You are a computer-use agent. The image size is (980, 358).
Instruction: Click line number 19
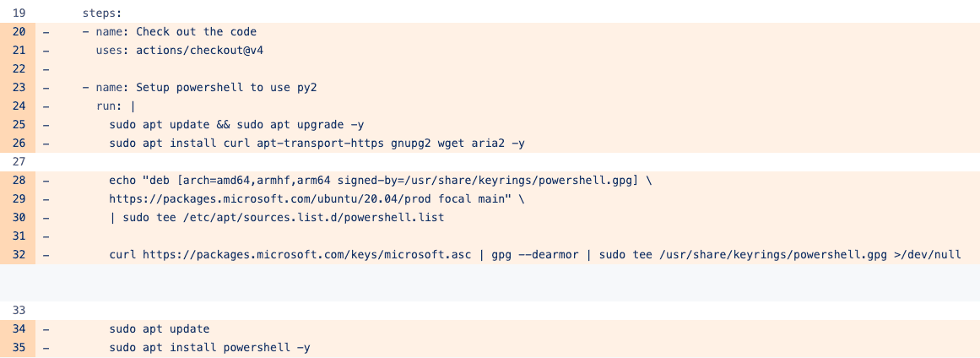[19, 13]
